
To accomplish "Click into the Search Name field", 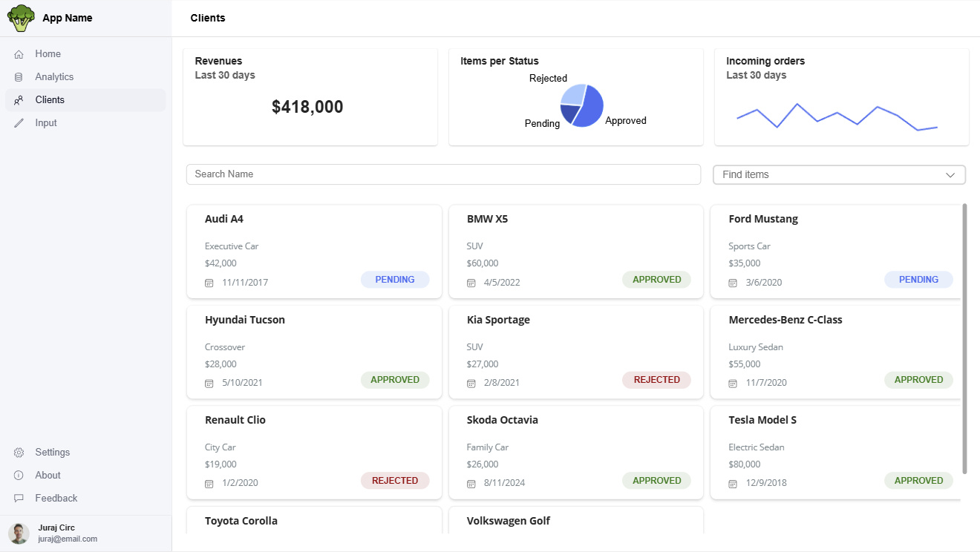I will pyautogui.click(x=443, y=174).
